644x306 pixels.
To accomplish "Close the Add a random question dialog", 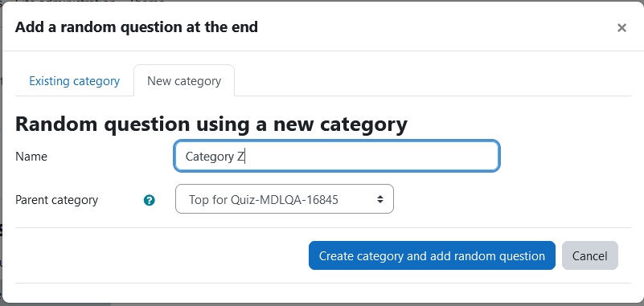I will 621,28.
